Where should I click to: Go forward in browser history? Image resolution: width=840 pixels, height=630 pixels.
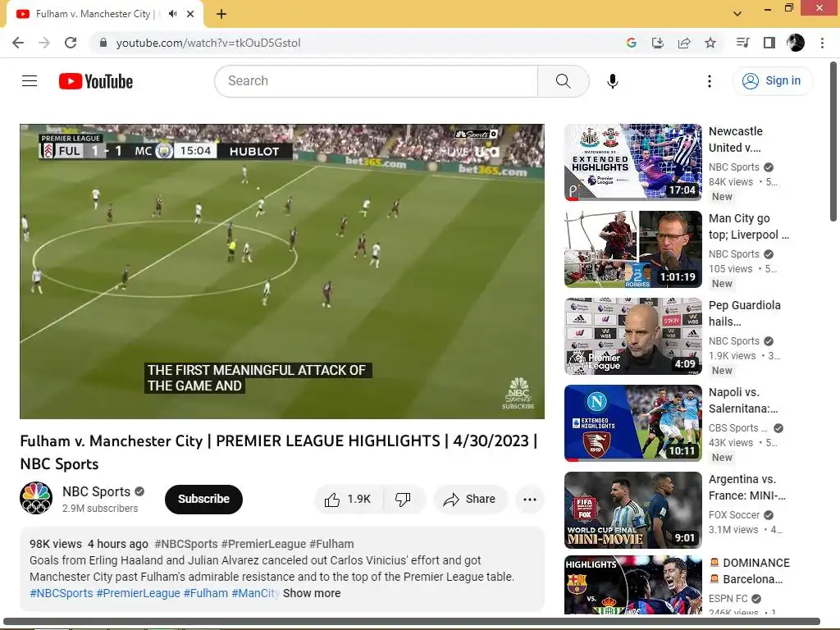click(x=44, y=43)
